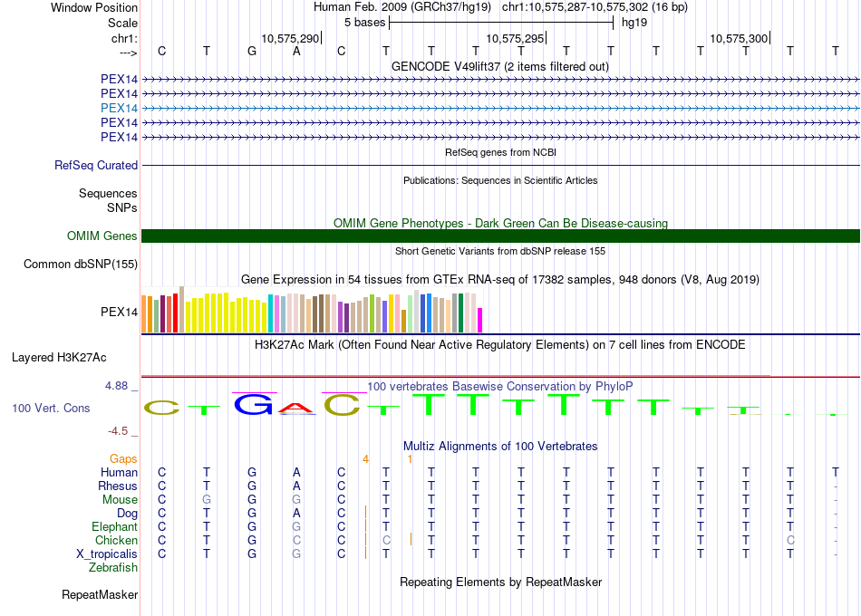Image resolution: width=861 pixels, height=616 pixels.
Task: Select the light-blue PEX14 transcript label
Action: [119, 108]
